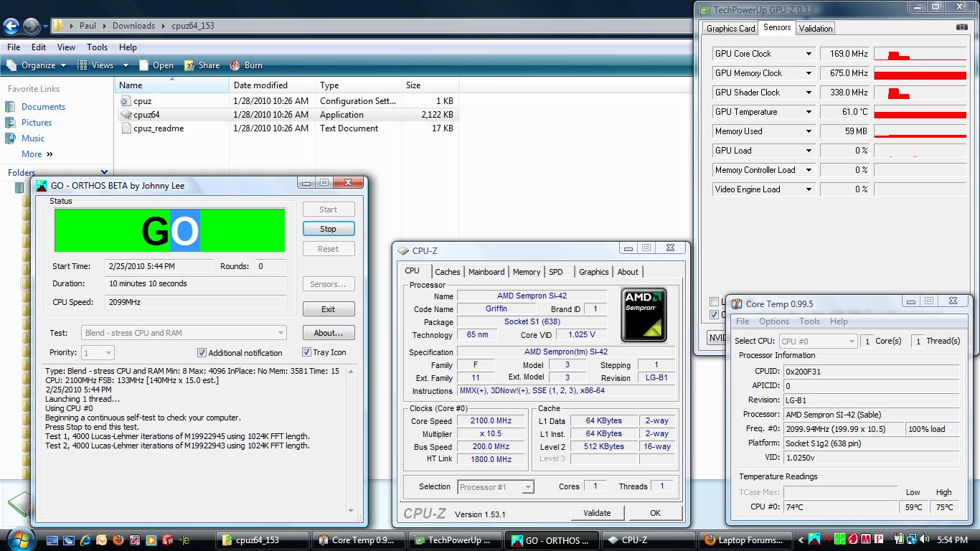
Task: Toggle the Tray Icon checkbox
Action: [306, 352]
